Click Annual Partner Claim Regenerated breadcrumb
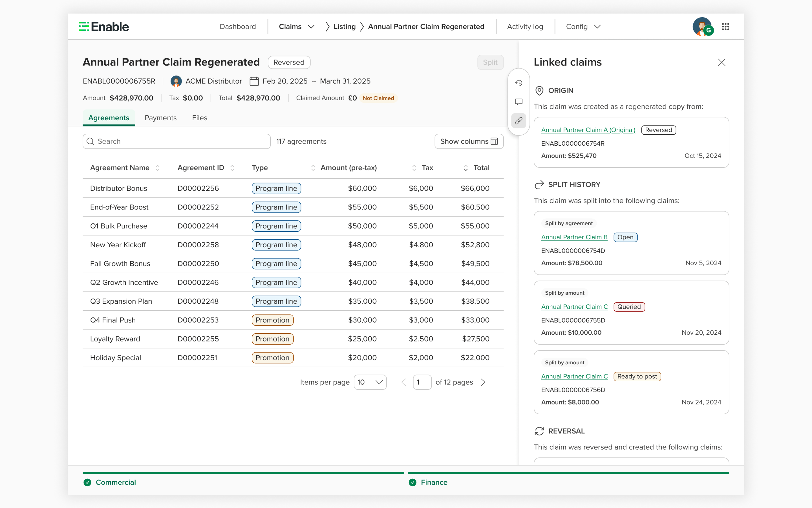This screenshot has width=812, height=508. (x=426, y=27)
